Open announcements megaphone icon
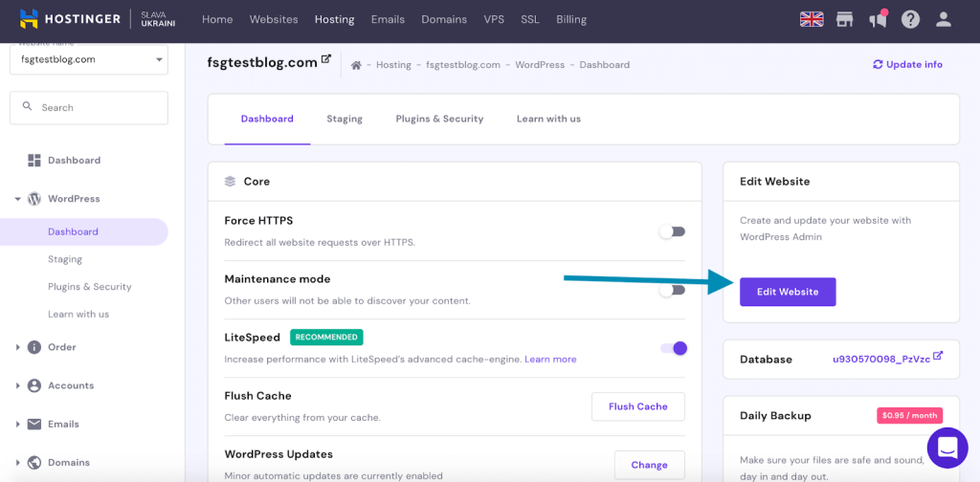 (879, 19)
